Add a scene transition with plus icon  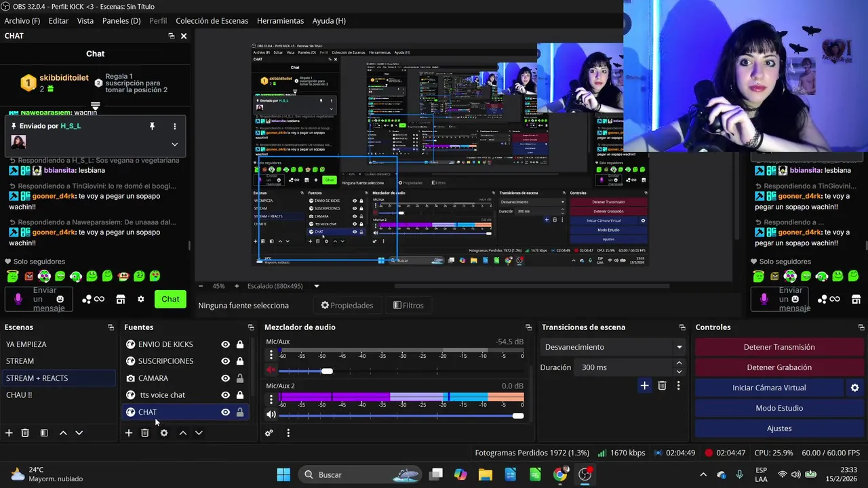click(644, 386)
